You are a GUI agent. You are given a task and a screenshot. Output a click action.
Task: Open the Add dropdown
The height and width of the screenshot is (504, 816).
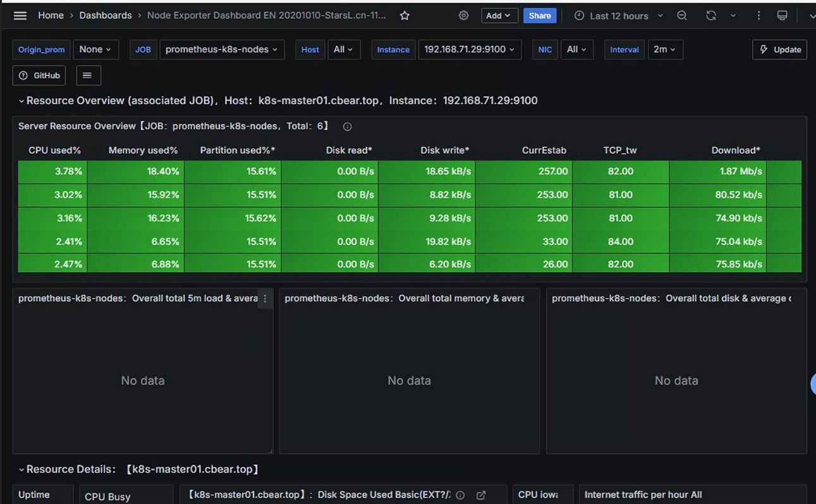point(500,16)
